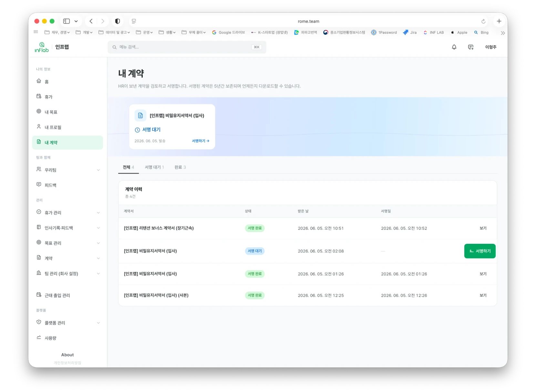Image resolution: width=536 pixels, height=392 pixels.
Task: Expand the 우리팀 menu
Action: [x=98, y=170]
